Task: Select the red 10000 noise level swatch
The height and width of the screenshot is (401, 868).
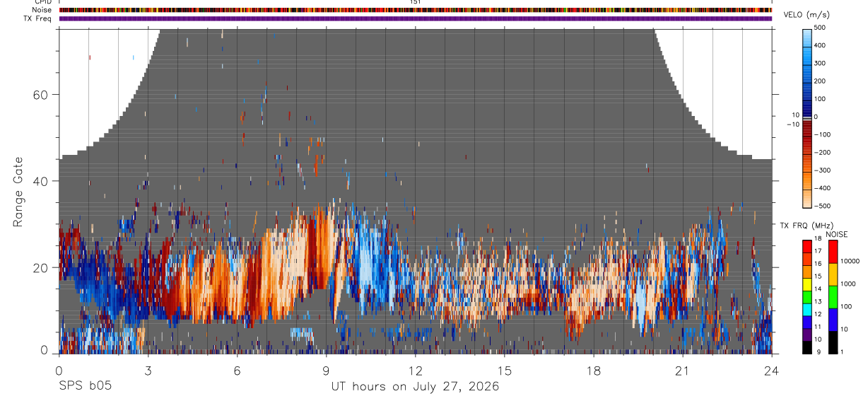Action: [x=833, y=251]
